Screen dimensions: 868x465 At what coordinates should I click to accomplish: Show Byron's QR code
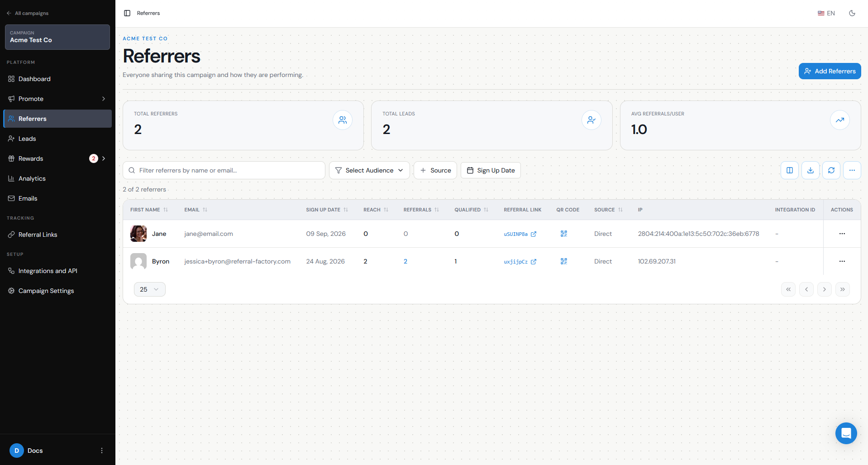563,261
